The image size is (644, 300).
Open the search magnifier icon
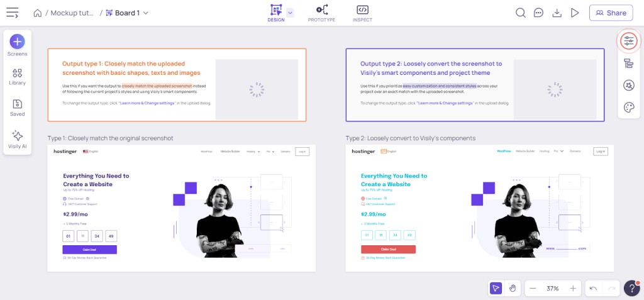tap(520, 13)
